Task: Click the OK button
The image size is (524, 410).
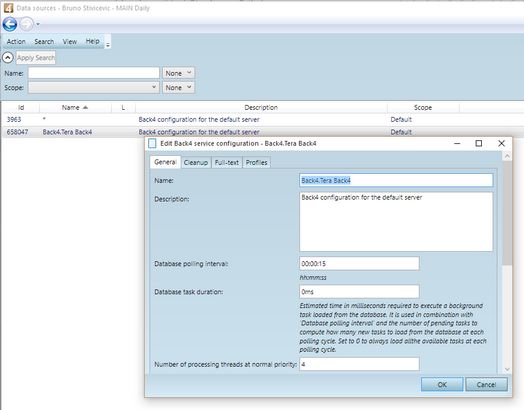Action: [x=442, y=385]
